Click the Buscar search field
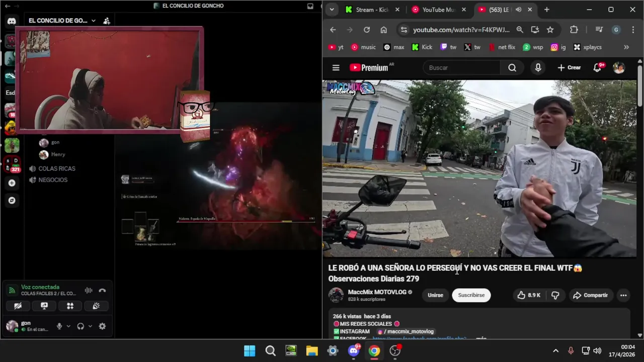This screenshot has height=362, width=644. pos(462,67)
